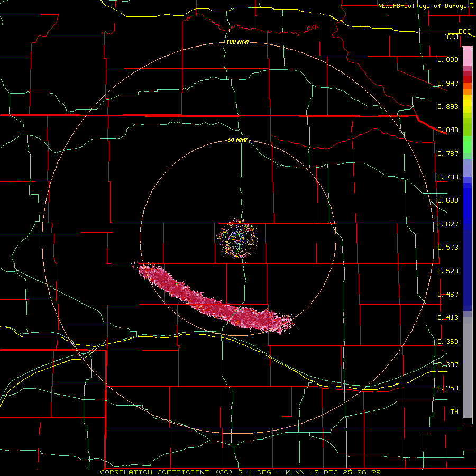476x476 pixels.
Task: Click the 0.520 scale value
Action: 448,271
